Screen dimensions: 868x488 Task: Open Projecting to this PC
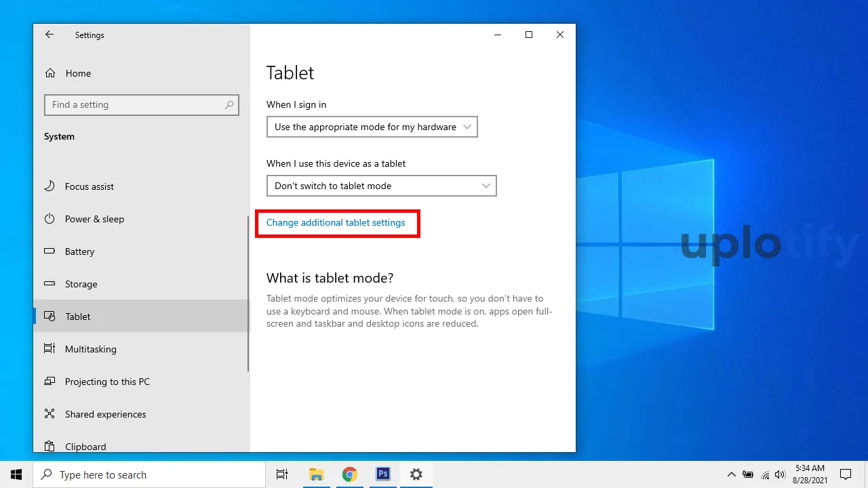[x=107, y=382]
